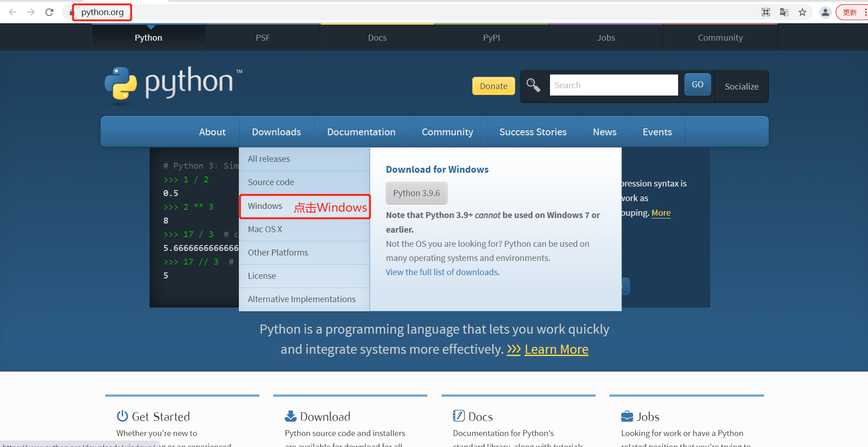Click the Download section's arrow icon
The width and height of the screenshot is (868, 447).
click(290, 416)
